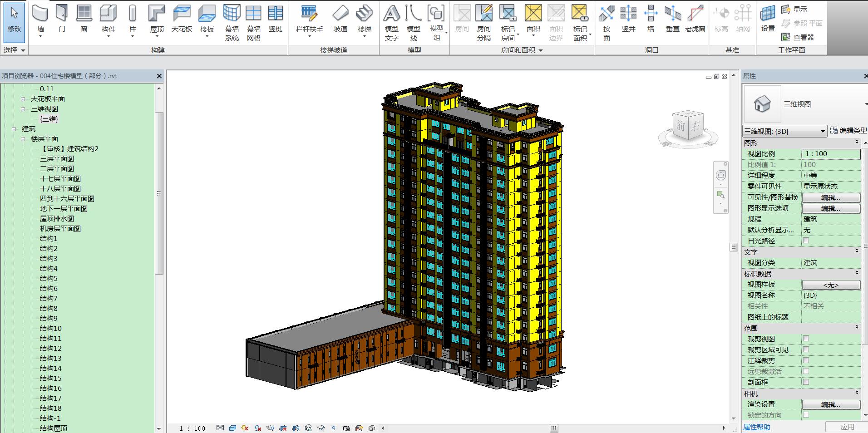Enable the Sun Path (日光路径) checkbox
The height and width of the screenshot is (433, 868).
806,241
